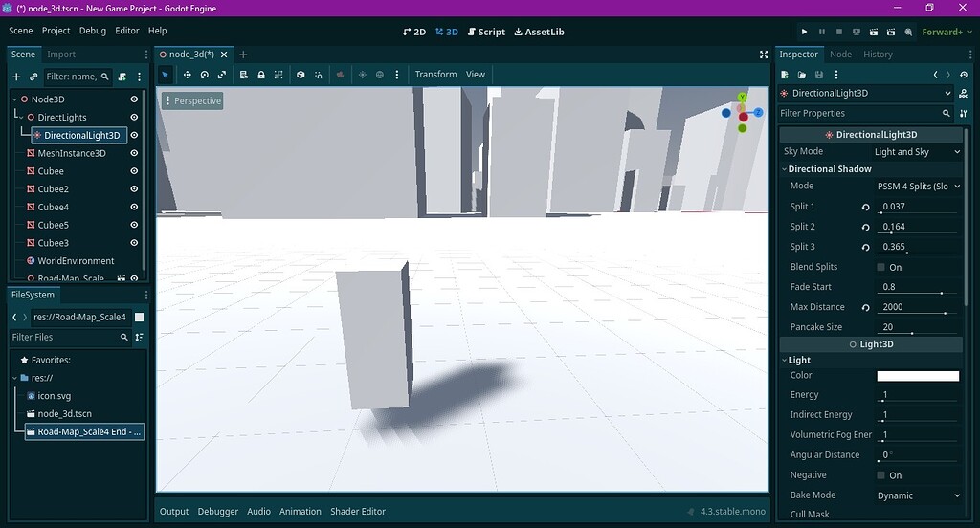Enable the Blend Splits checkbox
980x528 pixels.
point(880,267)
